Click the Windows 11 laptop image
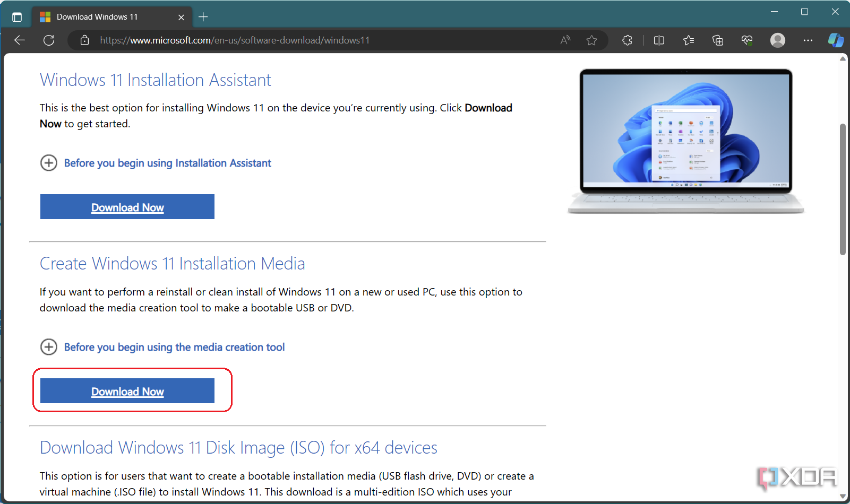 [x=686, y=141]
